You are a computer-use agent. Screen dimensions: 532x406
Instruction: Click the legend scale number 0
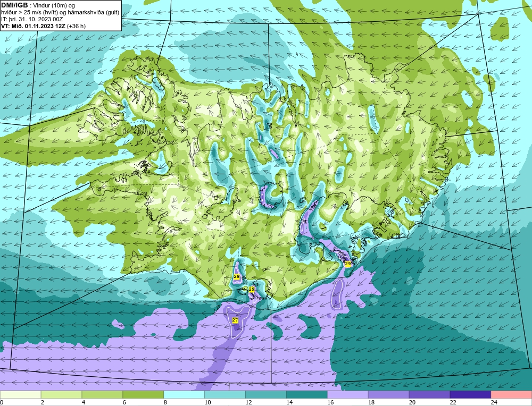(x=2, y=402)
